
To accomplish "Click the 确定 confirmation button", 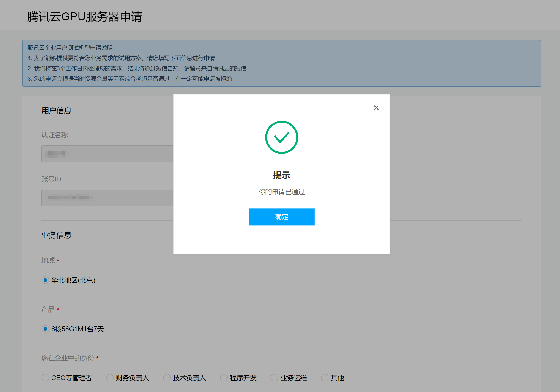I will [281, 217].
